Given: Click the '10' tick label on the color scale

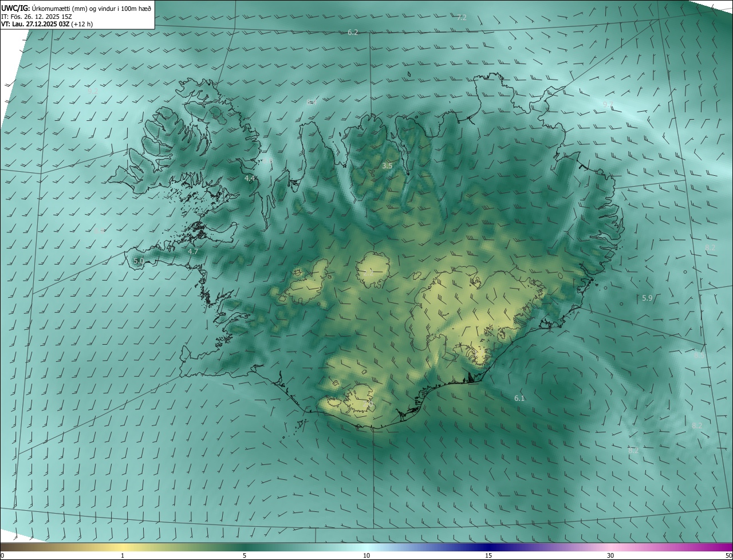Looking at the screenshot, I should point(366,555).
